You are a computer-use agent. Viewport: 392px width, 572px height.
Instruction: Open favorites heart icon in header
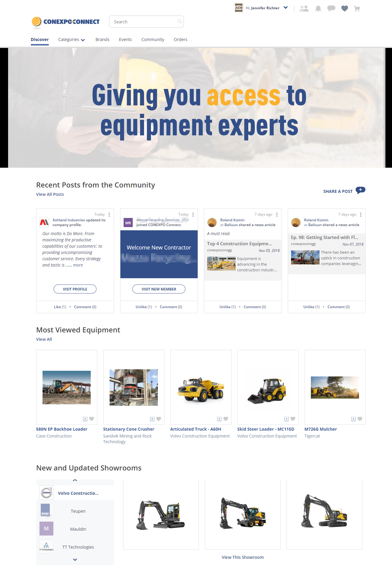[x=344, y=9]
